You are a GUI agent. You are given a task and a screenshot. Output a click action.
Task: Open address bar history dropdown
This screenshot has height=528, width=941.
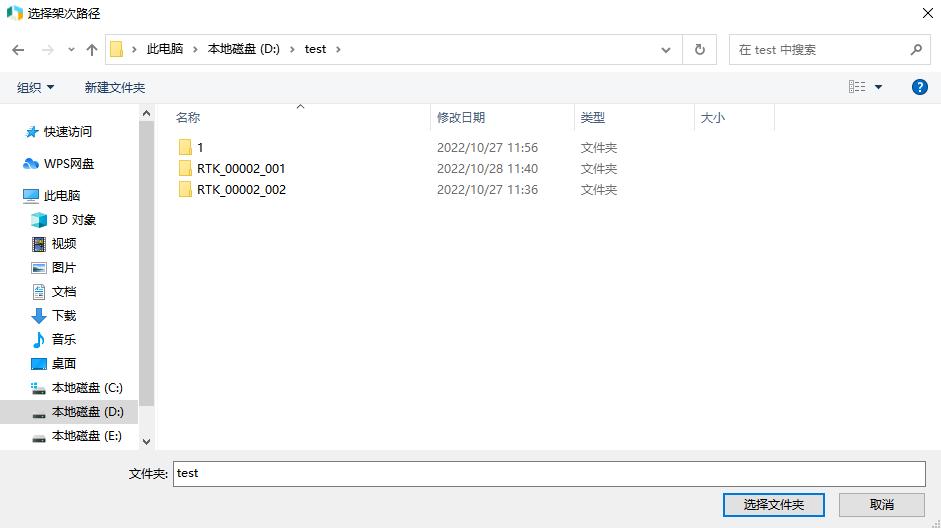click(666, 50)
